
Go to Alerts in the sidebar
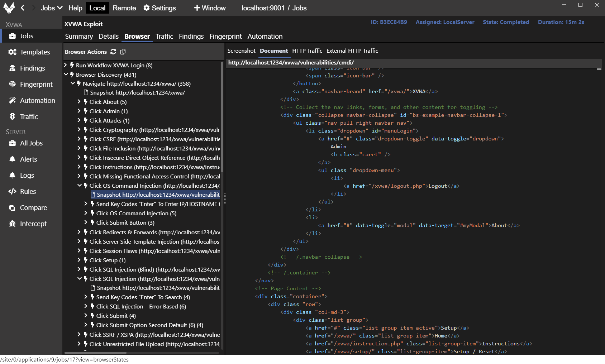tap(28, 159)
